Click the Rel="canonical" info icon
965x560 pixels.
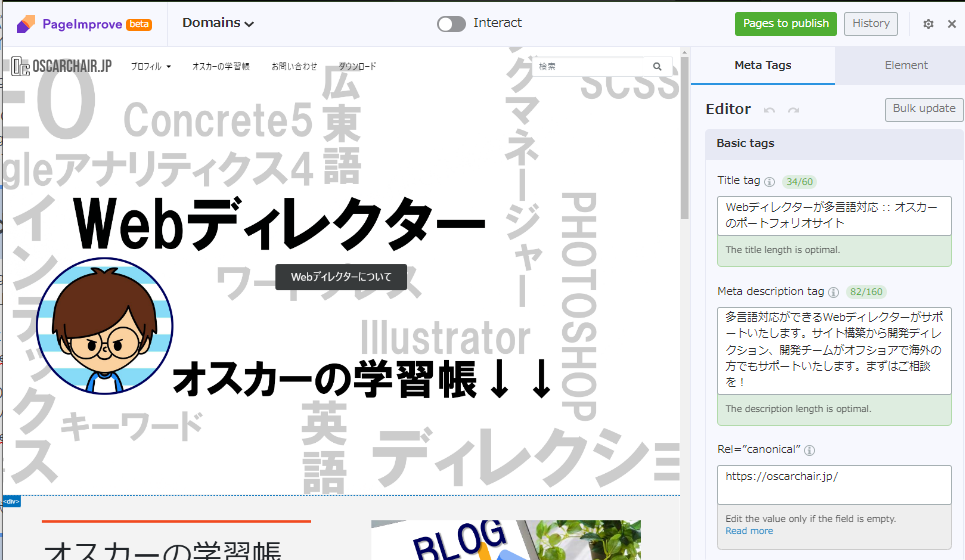(809, 450)
